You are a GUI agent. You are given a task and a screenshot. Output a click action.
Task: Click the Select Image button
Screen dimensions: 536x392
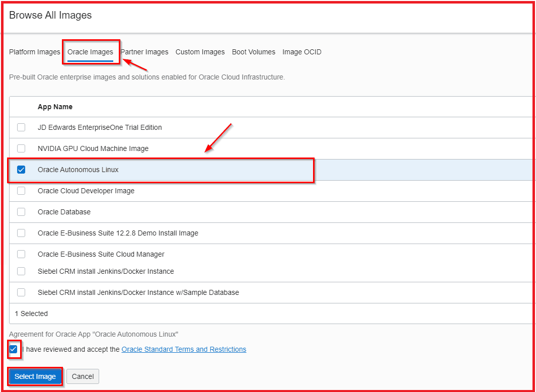(35, 376)
